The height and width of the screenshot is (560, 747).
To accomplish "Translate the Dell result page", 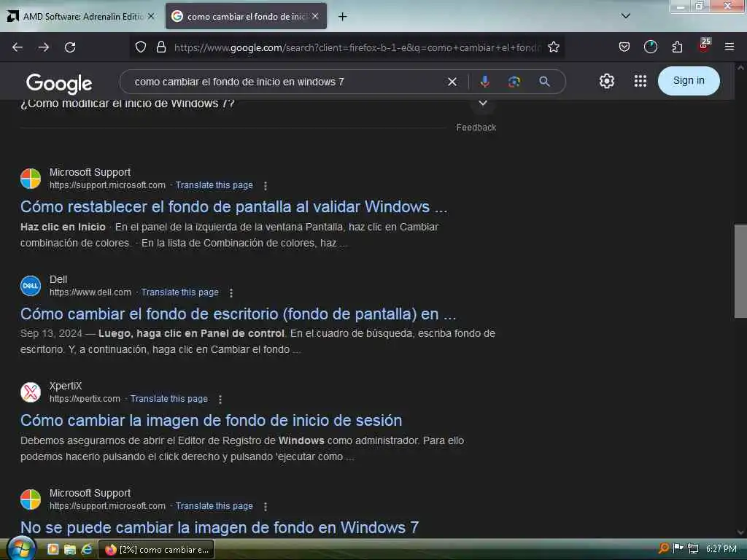I will 179,292.
